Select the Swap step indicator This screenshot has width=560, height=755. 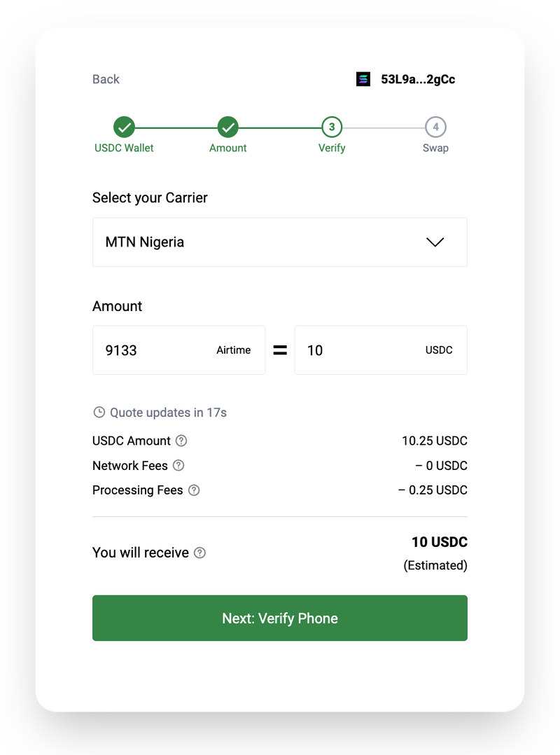coord(435,128)
